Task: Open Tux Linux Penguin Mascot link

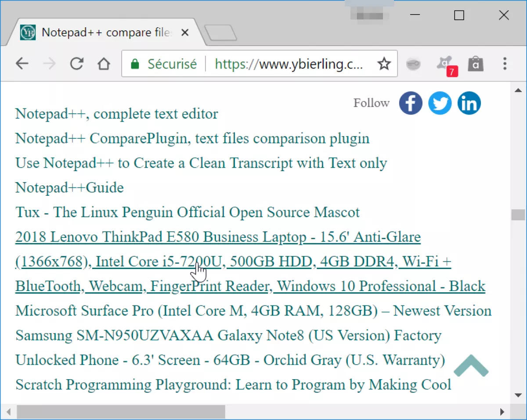Action: [x=188, y=212]
